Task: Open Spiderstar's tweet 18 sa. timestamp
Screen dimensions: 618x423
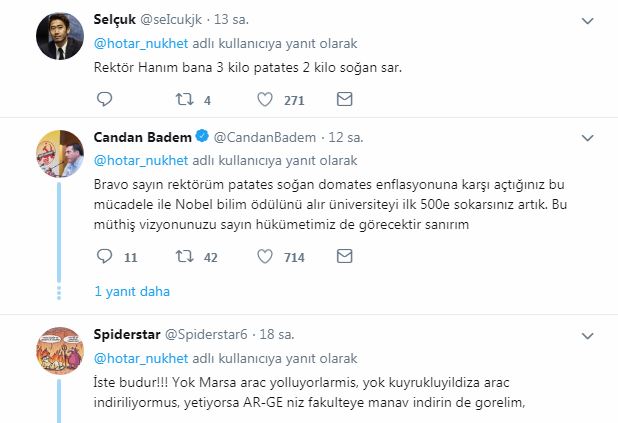Action: [276, 334]
